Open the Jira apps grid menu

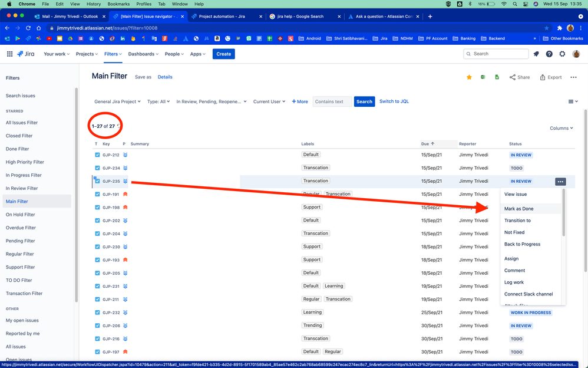tap(9, 54)
